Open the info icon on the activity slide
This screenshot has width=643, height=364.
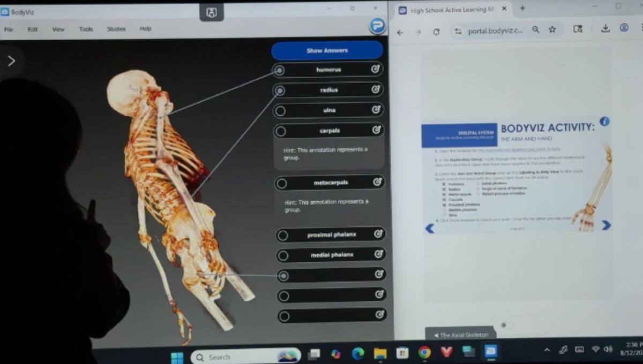[604, 122]
